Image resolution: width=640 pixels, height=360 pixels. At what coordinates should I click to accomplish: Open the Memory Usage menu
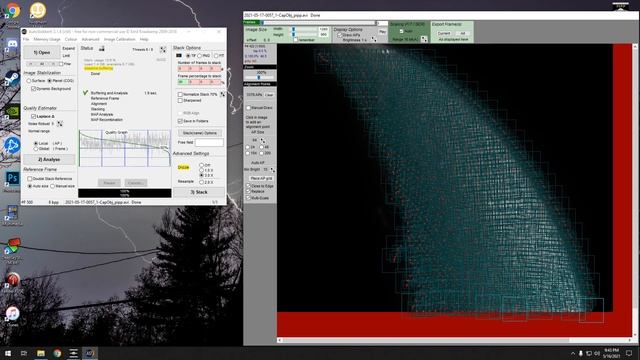click(47, 39)
